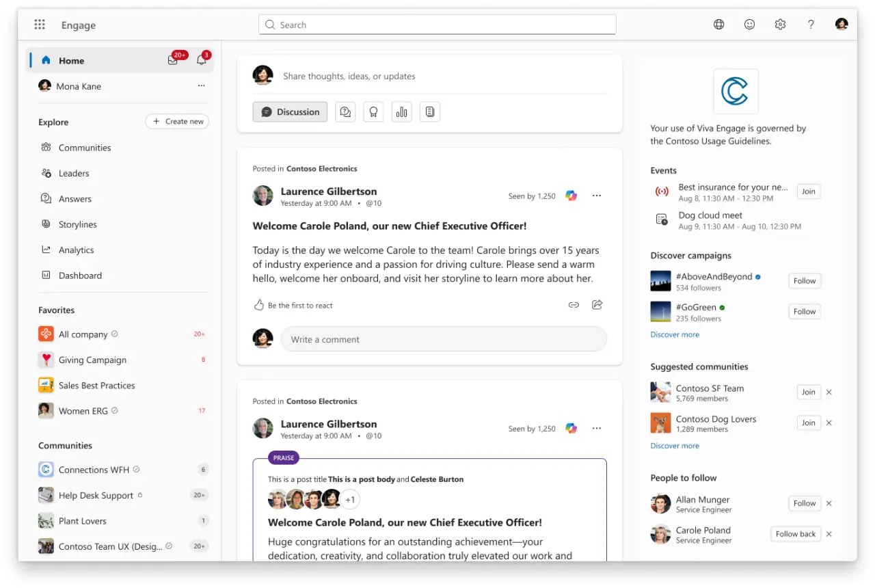Click the Search field
Image resolution: width=875 pixels, height=588 pixels.
(x=437, y=25)
